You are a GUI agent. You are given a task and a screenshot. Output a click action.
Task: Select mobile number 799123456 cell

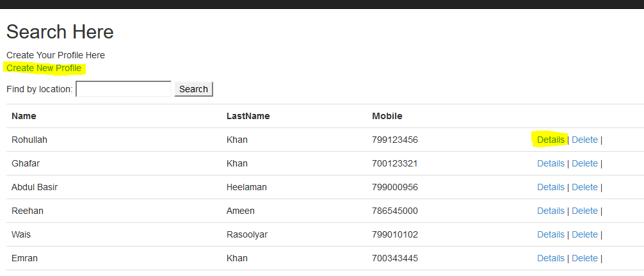pos(395,140)
